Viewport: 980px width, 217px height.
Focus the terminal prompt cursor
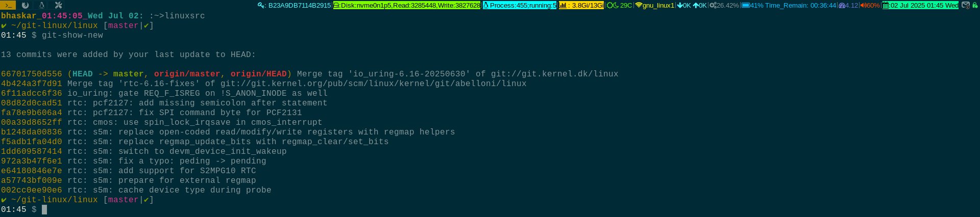(44, 209)
